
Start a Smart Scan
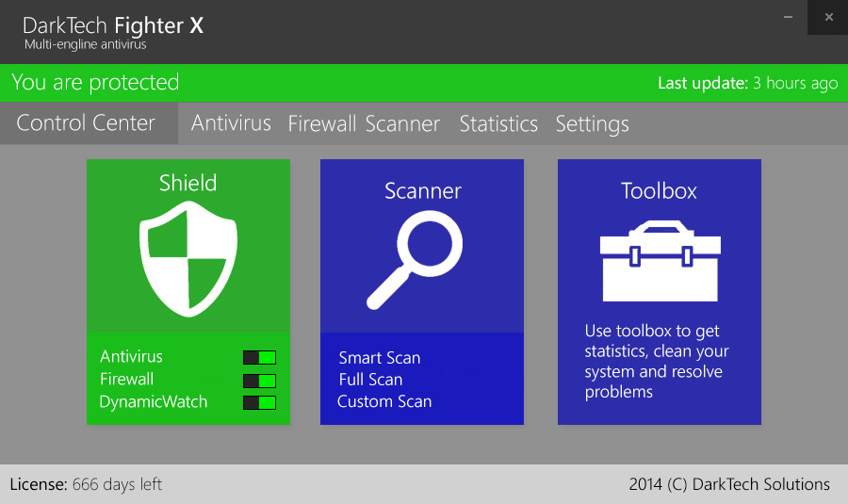[x=380, y=358]
